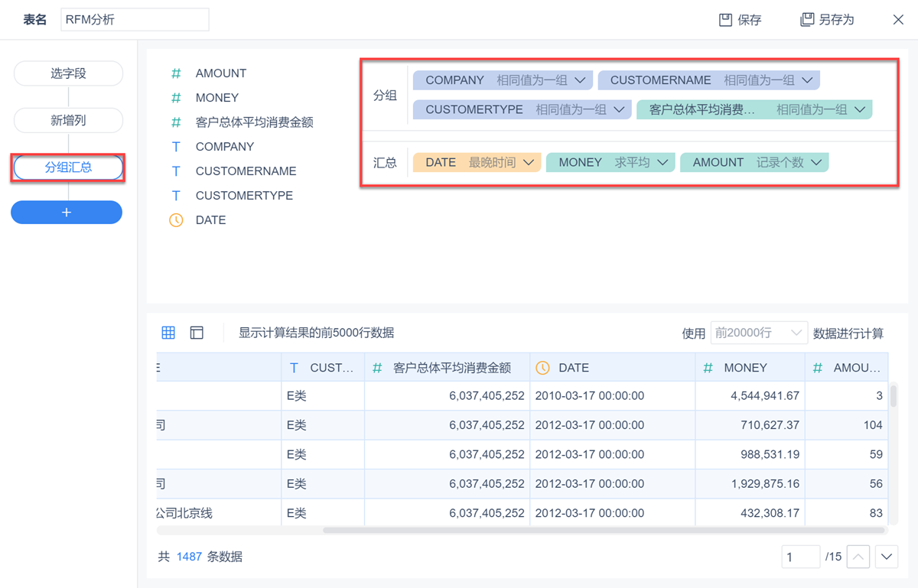Viewport: 918px width, 588px height.
Task: Click the T icon beside COMPANY field
Action: coord(176,147)
